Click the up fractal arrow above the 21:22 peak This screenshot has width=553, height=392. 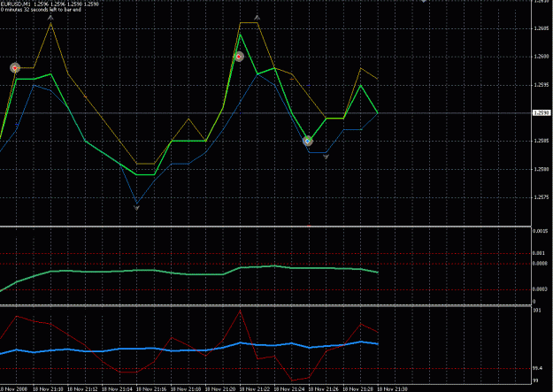[257, 18]
